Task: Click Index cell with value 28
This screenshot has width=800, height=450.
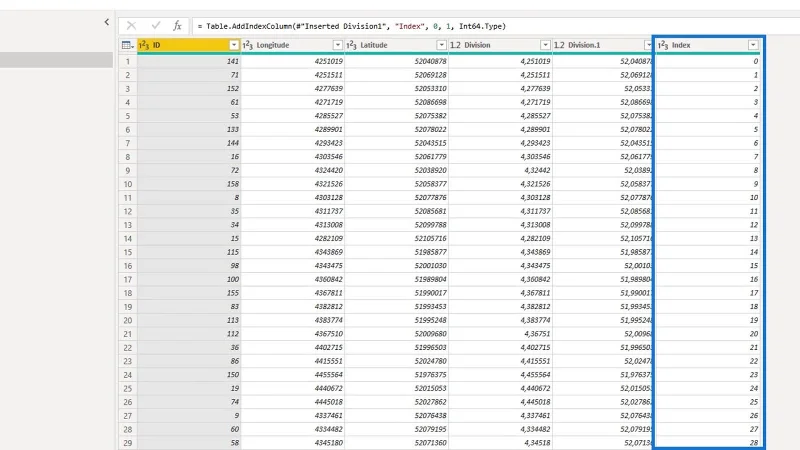Action: point(708,443)
